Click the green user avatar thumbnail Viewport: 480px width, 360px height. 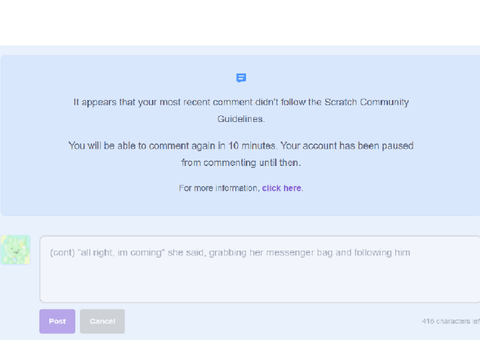tap(15, 250)
